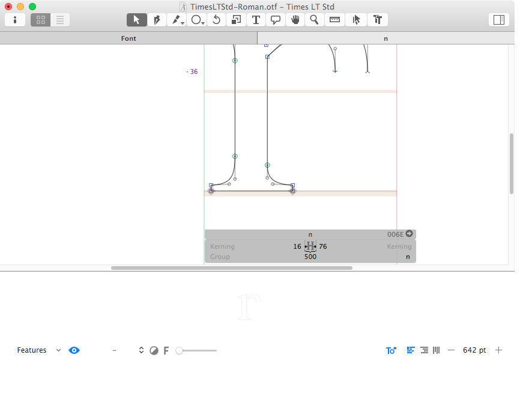Toggle the right sidebar panel
Image resolution: width=523 pixels, height=420 pixels.
[498, 20]
